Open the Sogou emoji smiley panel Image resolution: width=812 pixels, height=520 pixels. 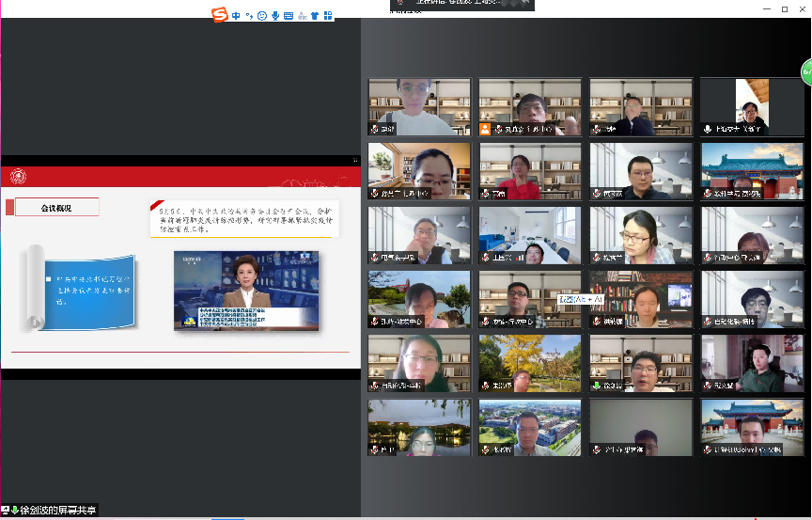(x=261, y=15)
